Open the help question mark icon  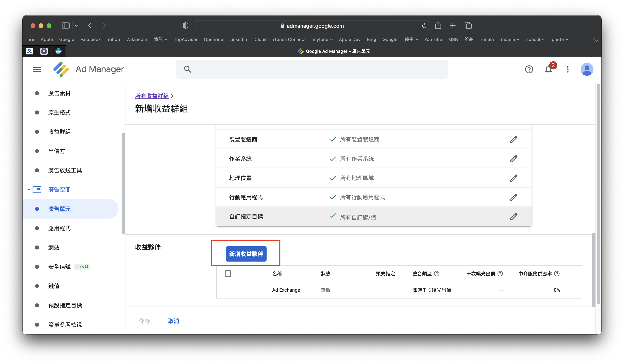pyautogui.click(x=529, y=69)
